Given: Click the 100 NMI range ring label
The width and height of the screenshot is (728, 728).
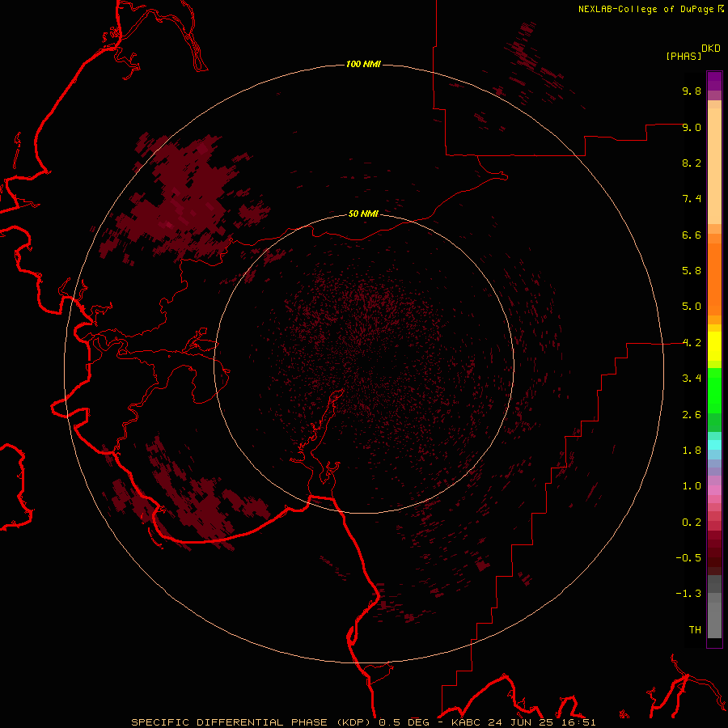Looking at the screenshot, I should [x=363, y=64].
